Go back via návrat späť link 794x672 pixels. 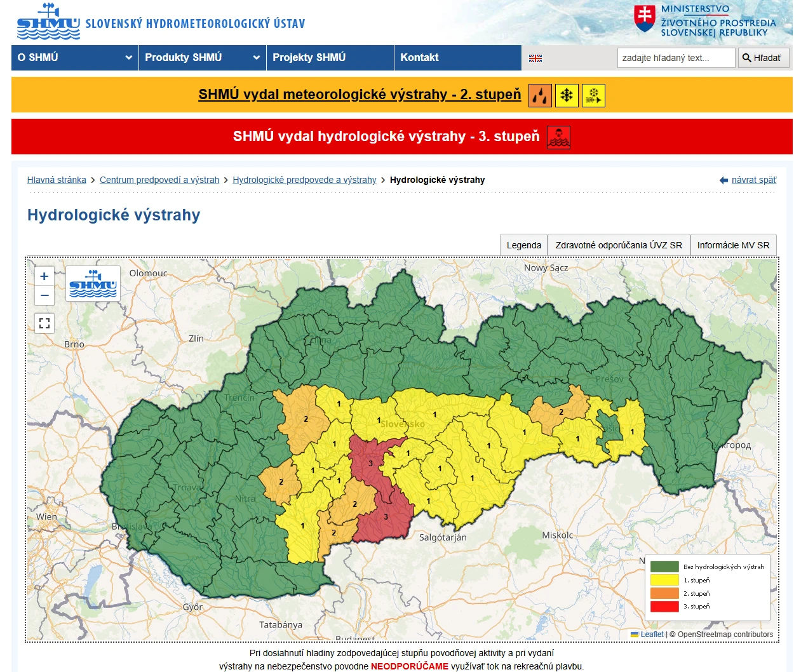tap(753, 180)
